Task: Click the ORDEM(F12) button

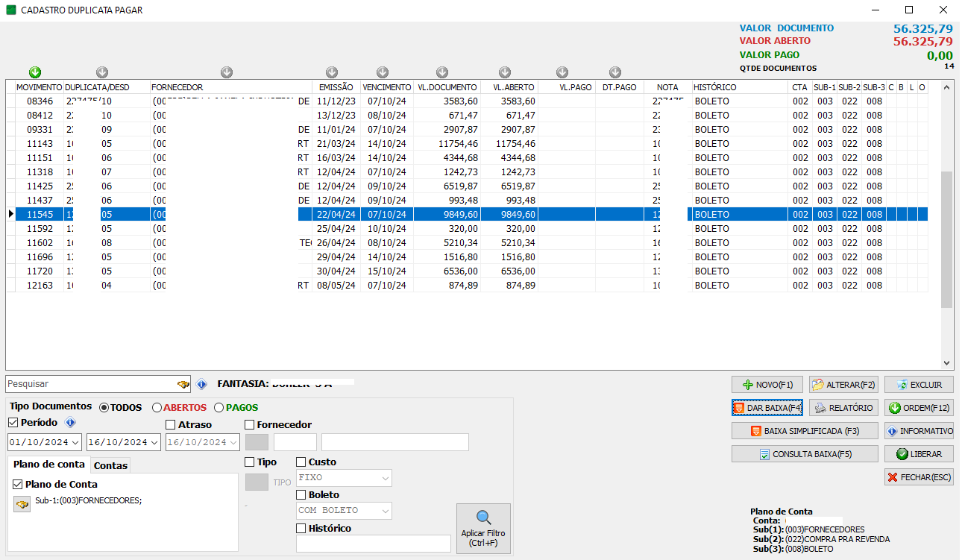Action: point(919,408)
